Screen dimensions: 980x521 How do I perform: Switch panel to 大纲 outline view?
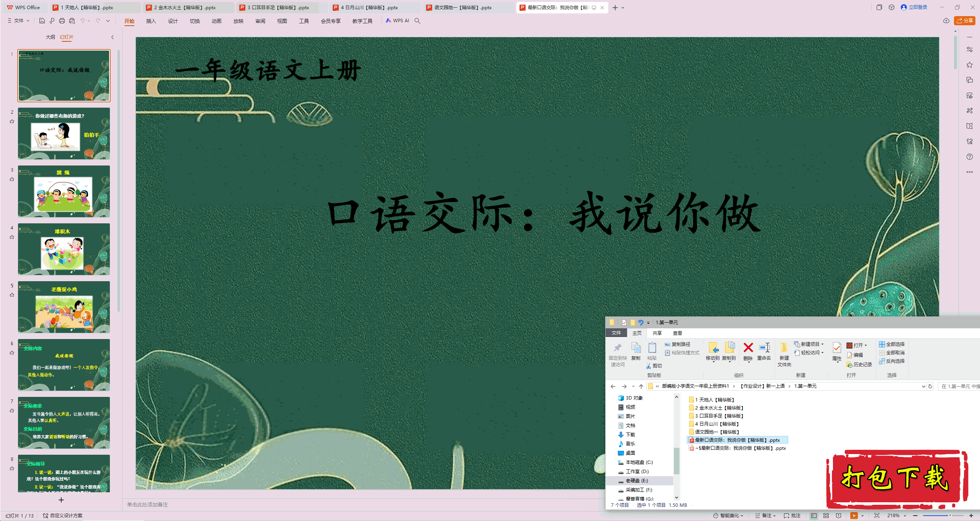coord(51,37)
